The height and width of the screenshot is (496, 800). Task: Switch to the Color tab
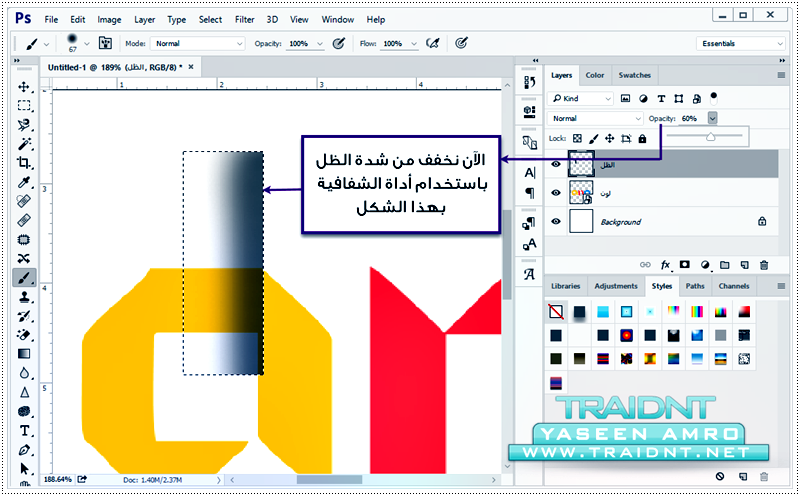click(594, 75)
